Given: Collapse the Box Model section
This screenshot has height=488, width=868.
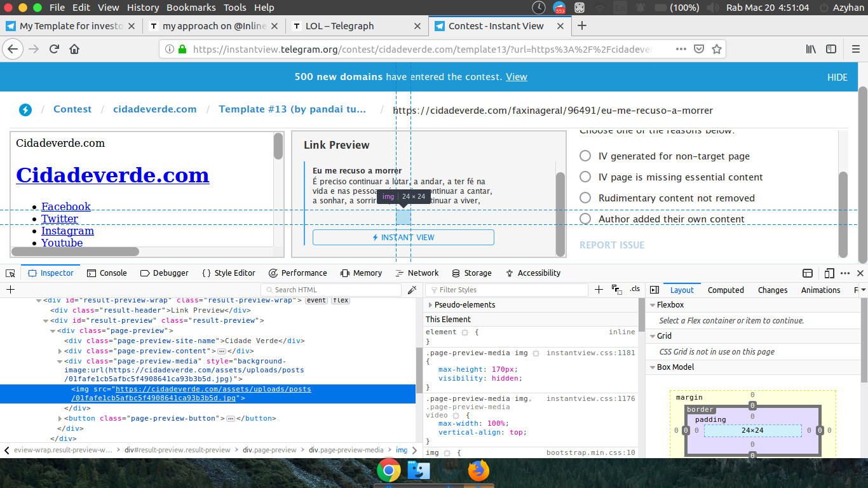Looking at the screenshot, I should tap(652, 367).
